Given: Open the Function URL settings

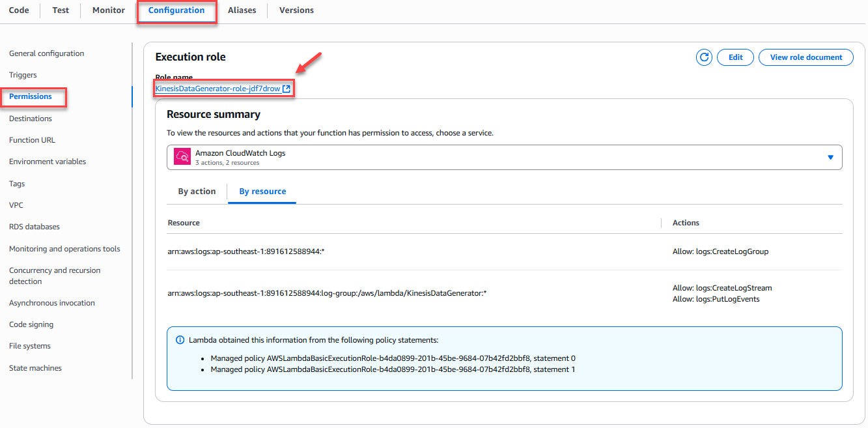Looking at the screenshot, I should coord(32,140).
